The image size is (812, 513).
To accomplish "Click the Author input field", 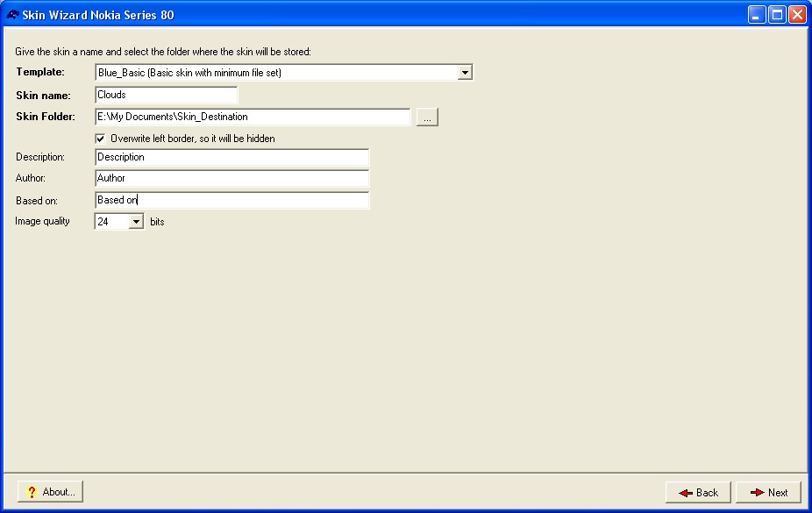I will 232,178.
